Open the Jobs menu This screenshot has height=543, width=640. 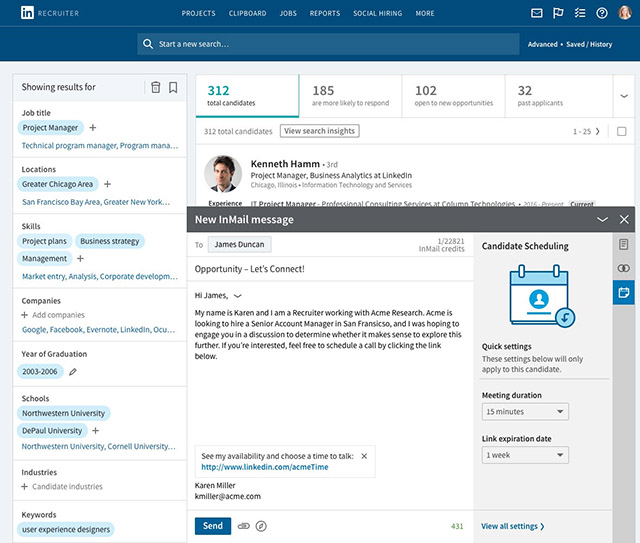pos(288,13)
